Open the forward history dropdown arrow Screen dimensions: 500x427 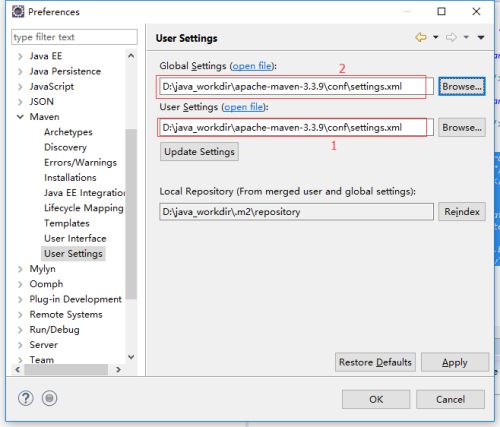tap(466, 37)
